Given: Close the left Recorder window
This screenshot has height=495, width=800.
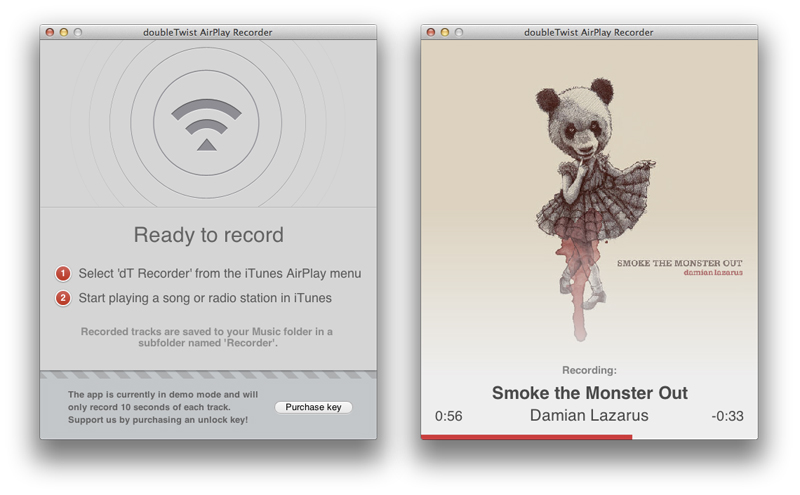Looking at the screenshot, I should (49, 32).
